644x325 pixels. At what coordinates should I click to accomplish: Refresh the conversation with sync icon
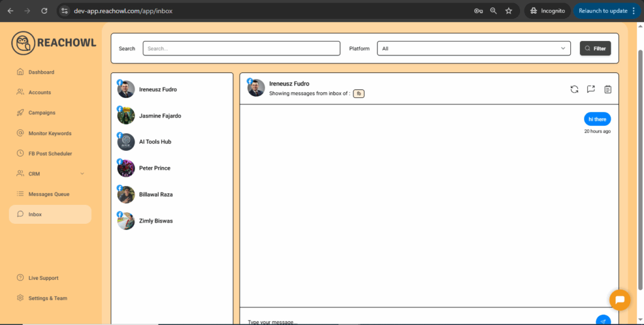coord(574,89)
